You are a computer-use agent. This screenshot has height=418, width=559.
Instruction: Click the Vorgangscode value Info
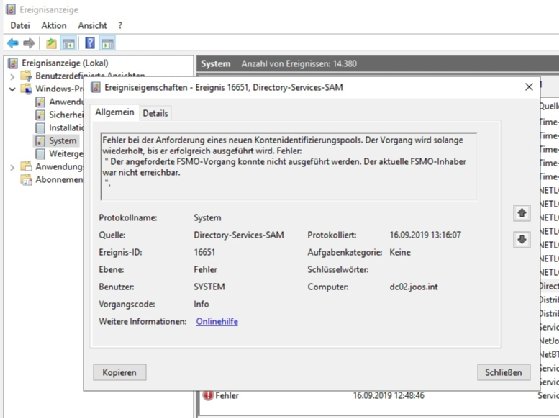coord(201,304)
